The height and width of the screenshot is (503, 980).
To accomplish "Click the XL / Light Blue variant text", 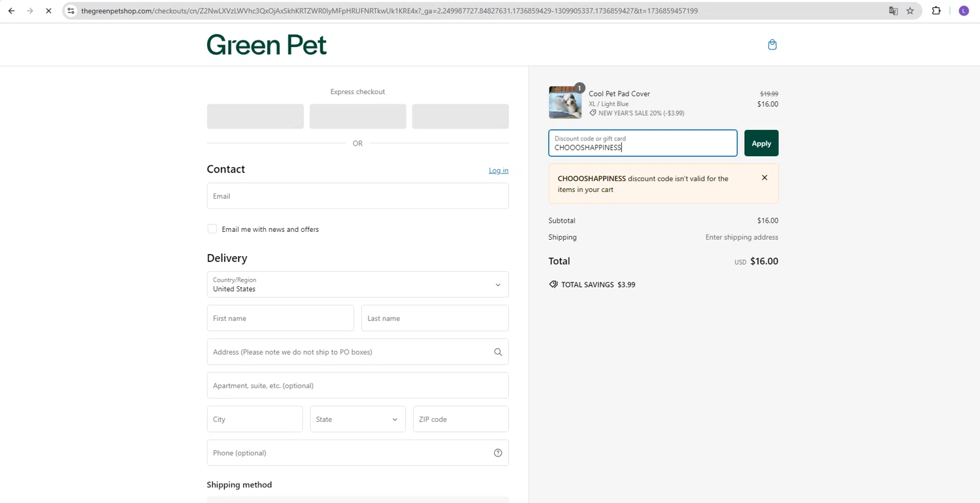I will click(x=609, y=104).
